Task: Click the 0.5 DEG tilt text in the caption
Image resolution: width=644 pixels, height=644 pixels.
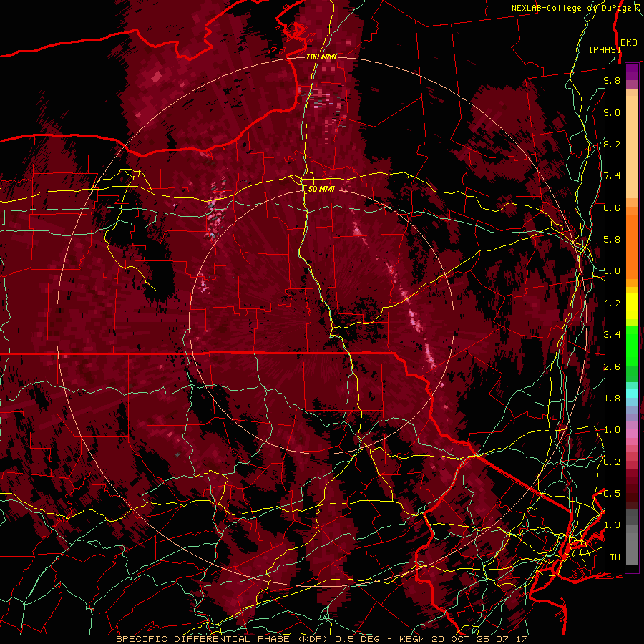Action: (x=356, y=639)
